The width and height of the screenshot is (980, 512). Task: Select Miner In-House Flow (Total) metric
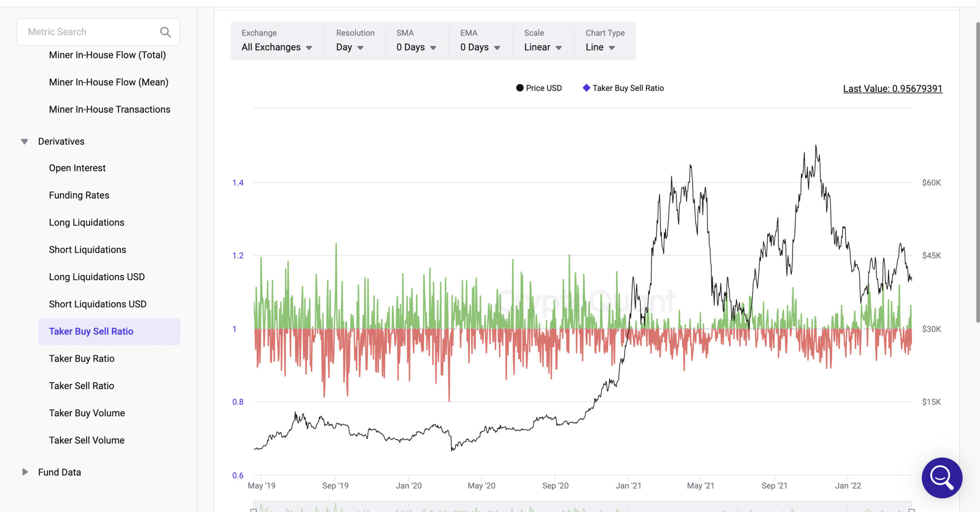[107, 55]
